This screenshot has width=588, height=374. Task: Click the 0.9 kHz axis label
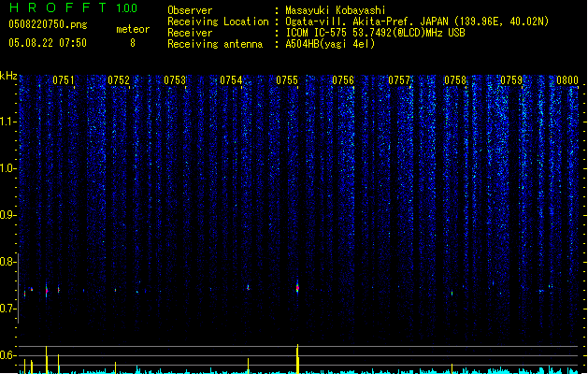(8, 215)
